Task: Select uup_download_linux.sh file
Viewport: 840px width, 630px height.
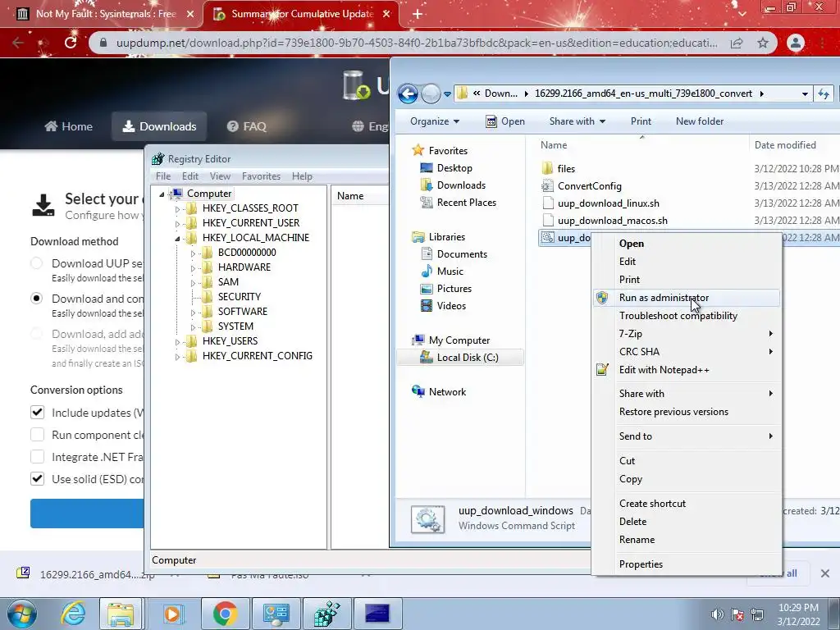Action: [608, 203]
